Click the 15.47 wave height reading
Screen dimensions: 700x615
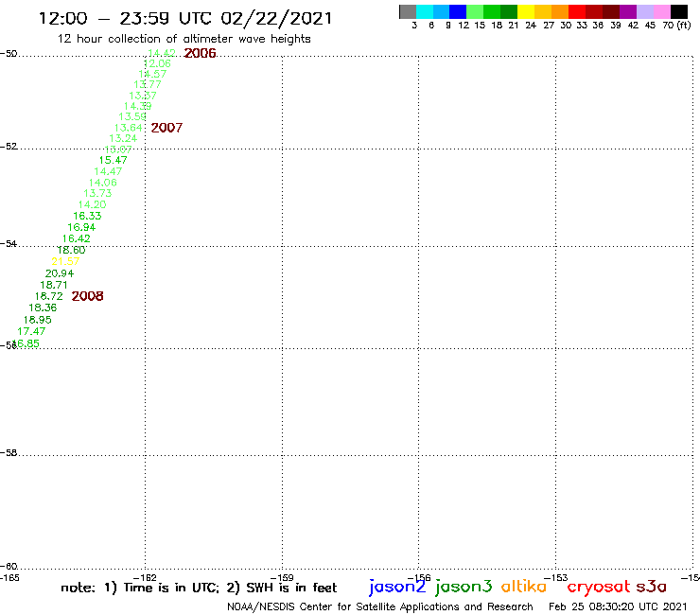pyautogui.click(x=113, y=160)
